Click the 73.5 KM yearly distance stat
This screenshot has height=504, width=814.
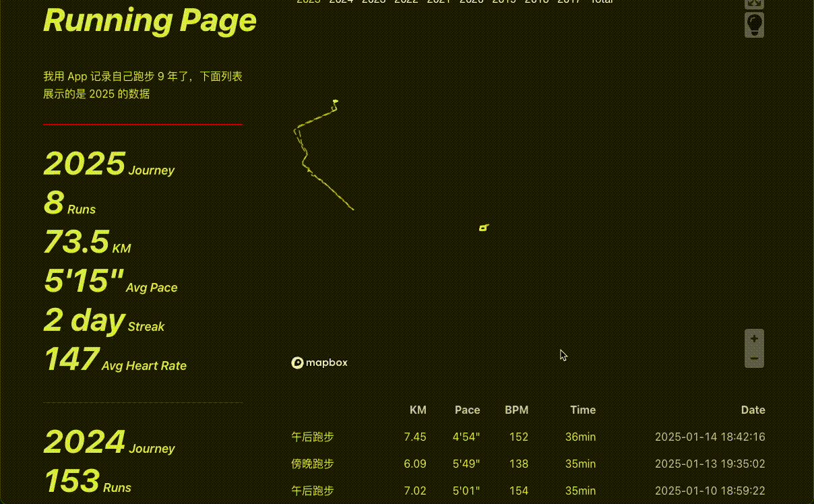[87, 243]
